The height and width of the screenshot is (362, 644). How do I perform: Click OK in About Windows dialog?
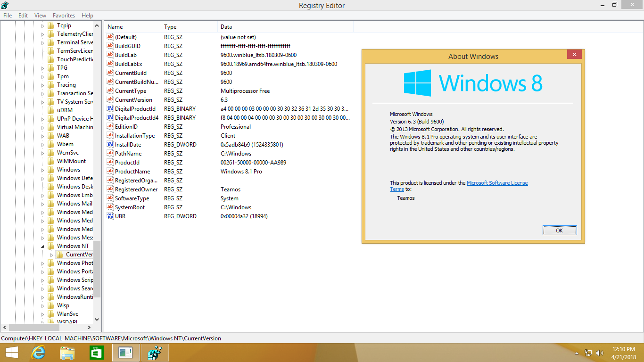click(x=559, y=230)
